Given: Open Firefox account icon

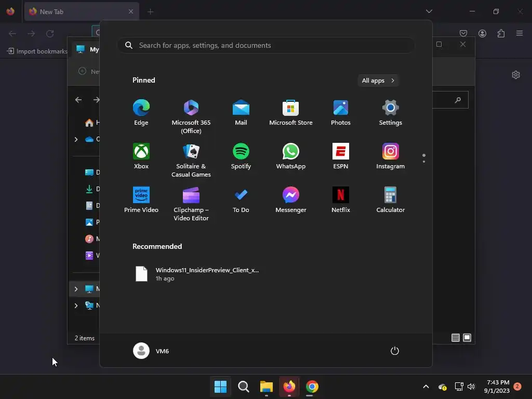Looking at the screenshot, I should pos(482,33).
